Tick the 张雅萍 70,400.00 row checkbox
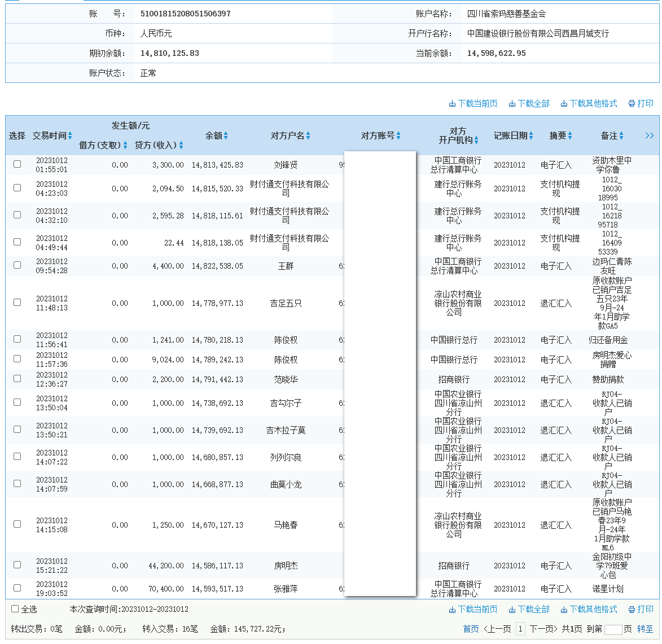662x644 pixels. [17, 588]
